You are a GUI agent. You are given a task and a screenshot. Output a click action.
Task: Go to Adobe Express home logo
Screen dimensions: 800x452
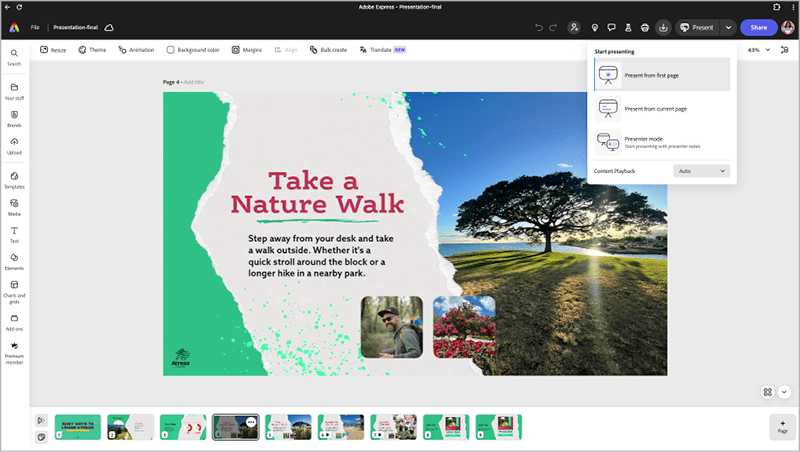point(14,28)
